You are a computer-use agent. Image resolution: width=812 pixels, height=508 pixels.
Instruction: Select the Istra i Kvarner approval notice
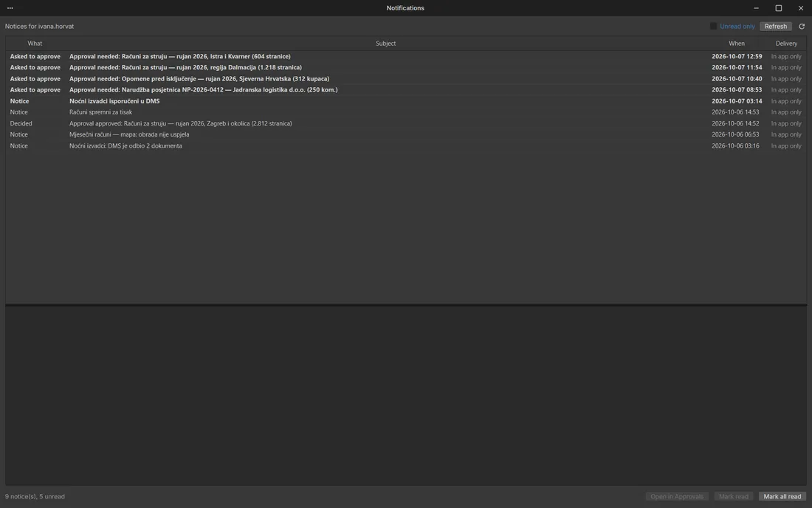[405, 56]
